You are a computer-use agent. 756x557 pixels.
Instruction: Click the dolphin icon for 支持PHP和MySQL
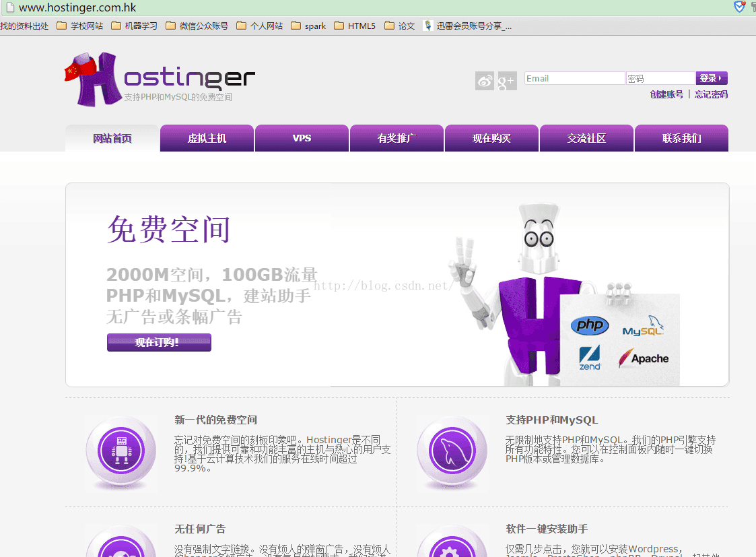(x=452, y=451)
